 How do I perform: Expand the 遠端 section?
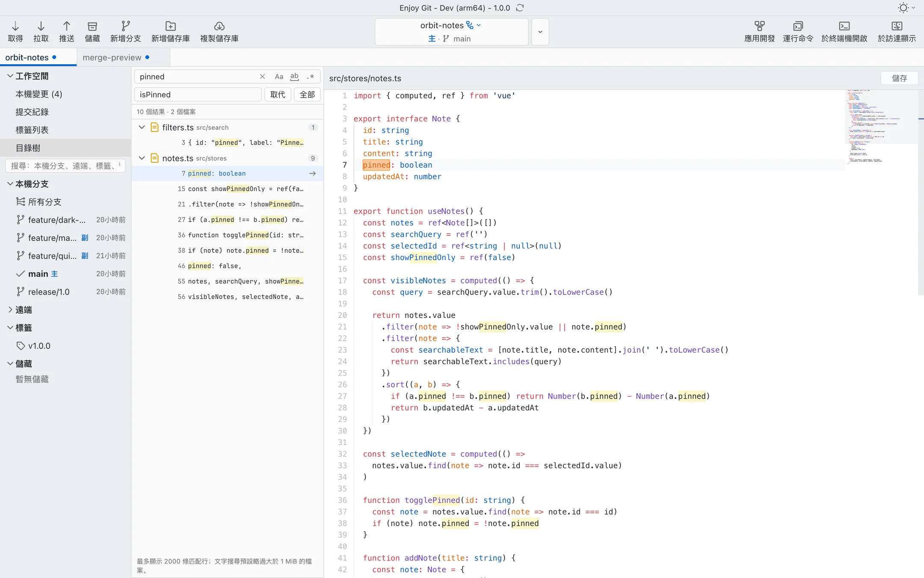pos(10,310)
